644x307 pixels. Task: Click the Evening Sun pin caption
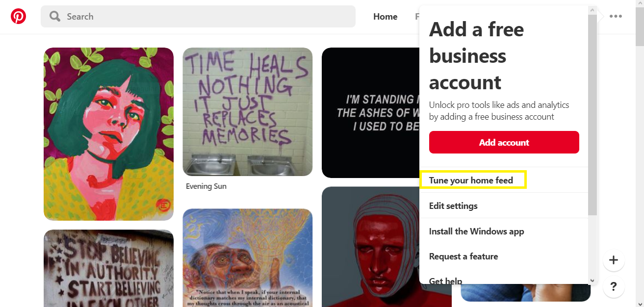[206, 186]
